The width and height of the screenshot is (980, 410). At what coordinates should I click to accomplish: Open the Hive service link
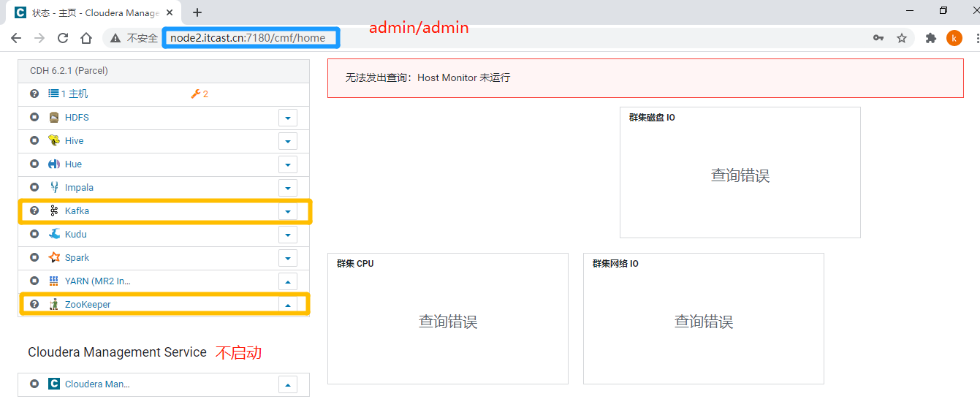click(x=75, y=141)
